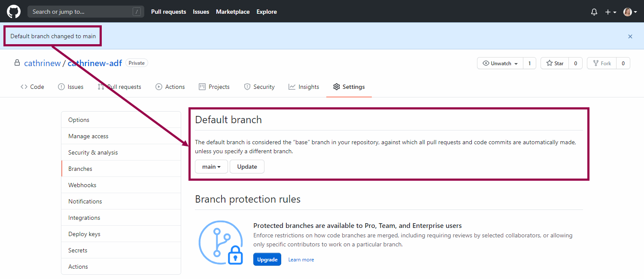Click the Unwatch eye button
Image resolution: width=644 pixels, height=279 pixels.
[x=500, y=64]
